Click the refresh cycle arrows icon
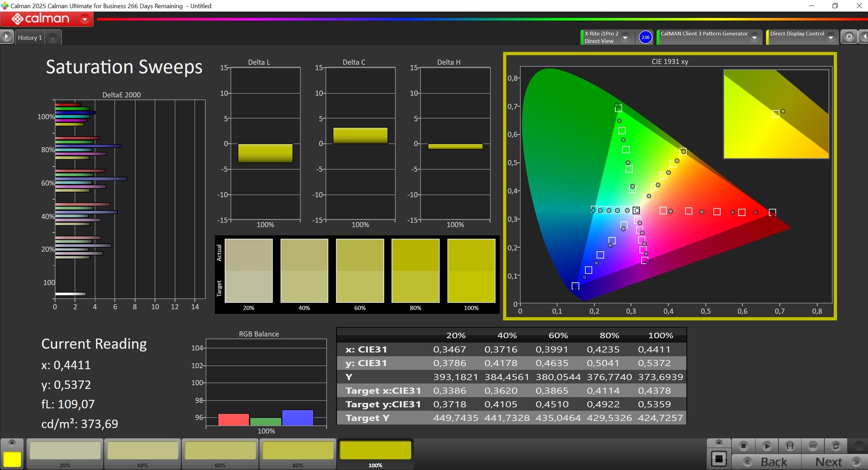The height and width of the screenshot is (470, 868). [x=836, y=446]
